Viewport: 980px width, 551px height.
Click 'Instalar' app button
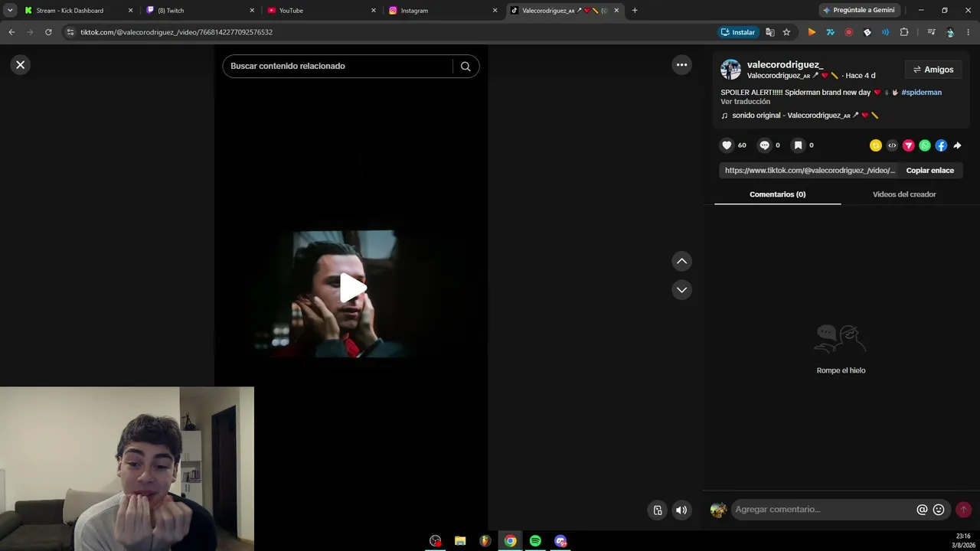pos(738,32)
